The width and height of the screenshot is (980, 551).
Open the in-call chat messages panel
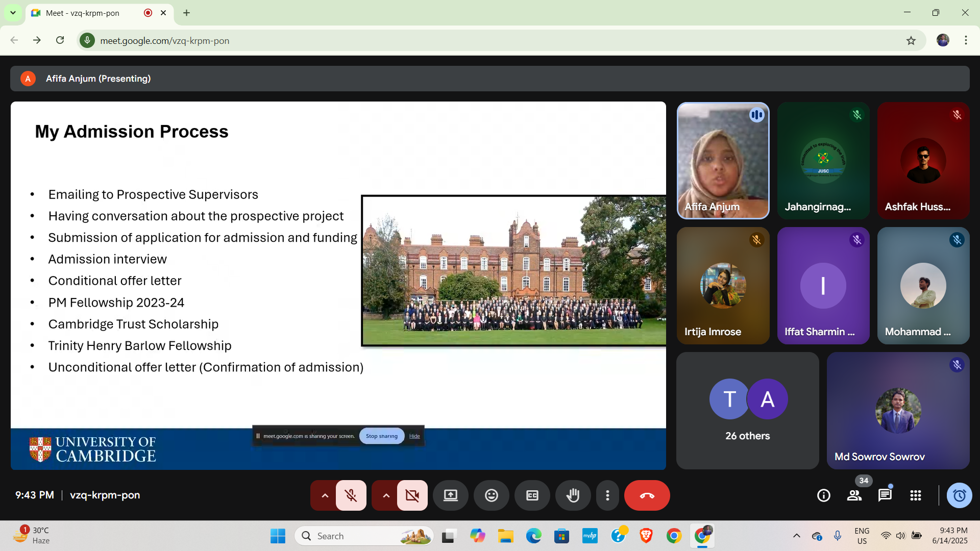885,495
